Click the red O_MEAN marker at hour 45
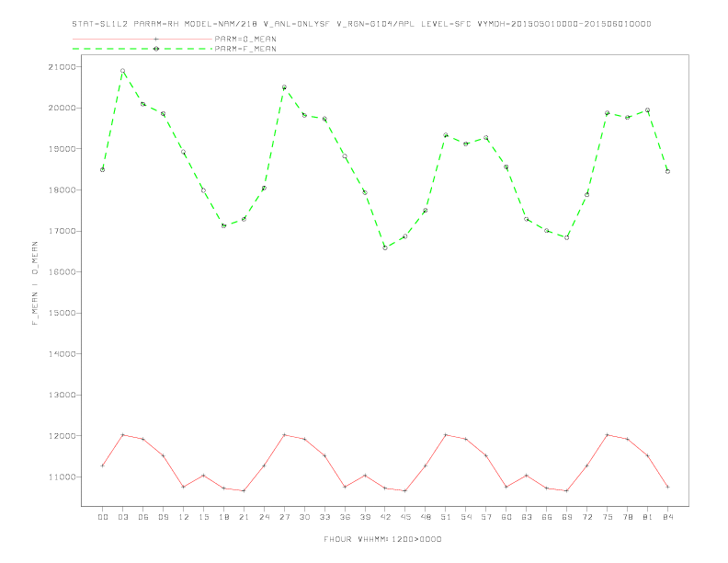This screenshot has height=563, width=728. 405,490
